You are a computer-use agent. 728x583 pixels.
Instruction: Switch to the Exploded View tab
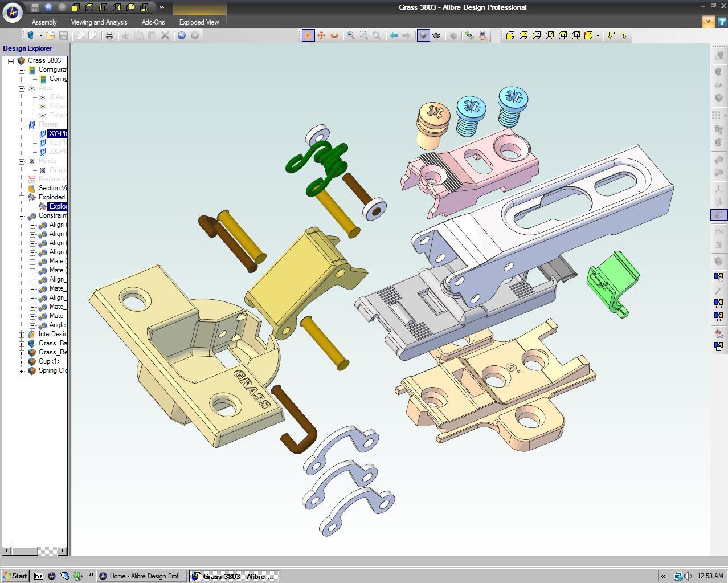click(199, 22)
